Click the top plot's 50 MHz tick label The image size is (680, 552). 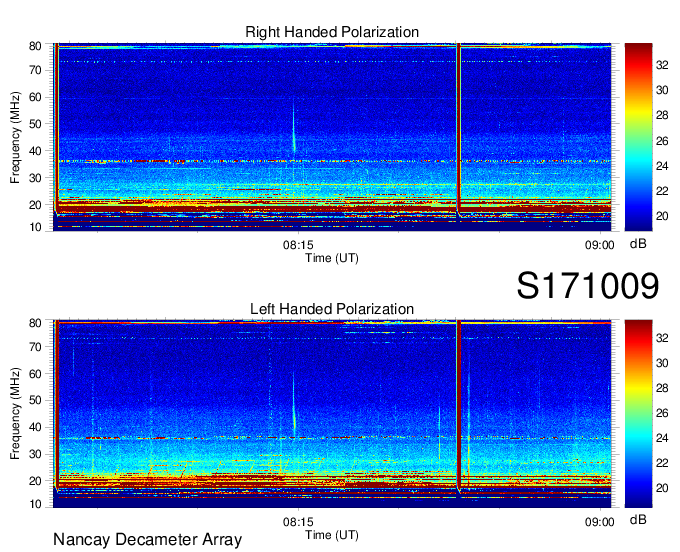(x=35, y=124)
